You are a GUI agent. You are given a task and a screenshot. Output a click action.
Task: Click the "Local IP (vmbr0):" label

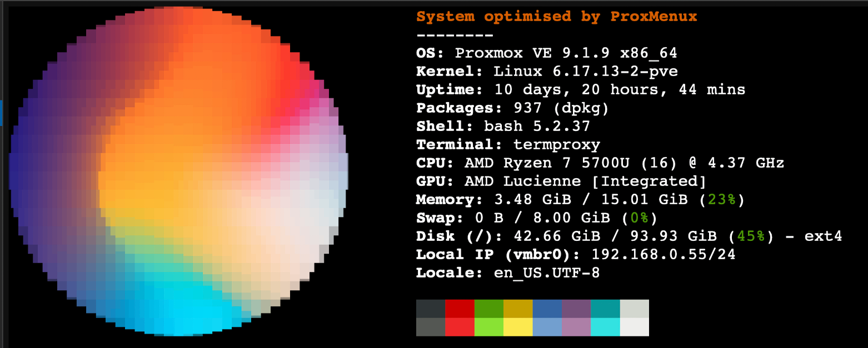point(498,254)
